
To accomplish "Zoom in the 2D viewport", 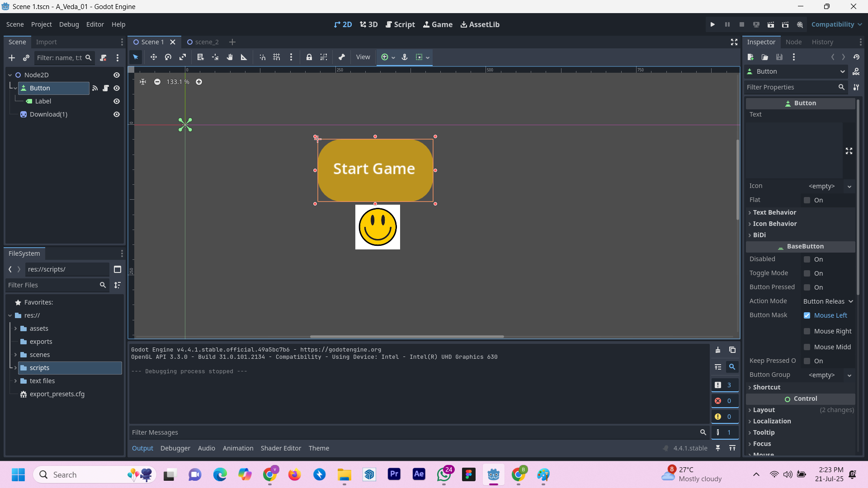I will [199, 82].
